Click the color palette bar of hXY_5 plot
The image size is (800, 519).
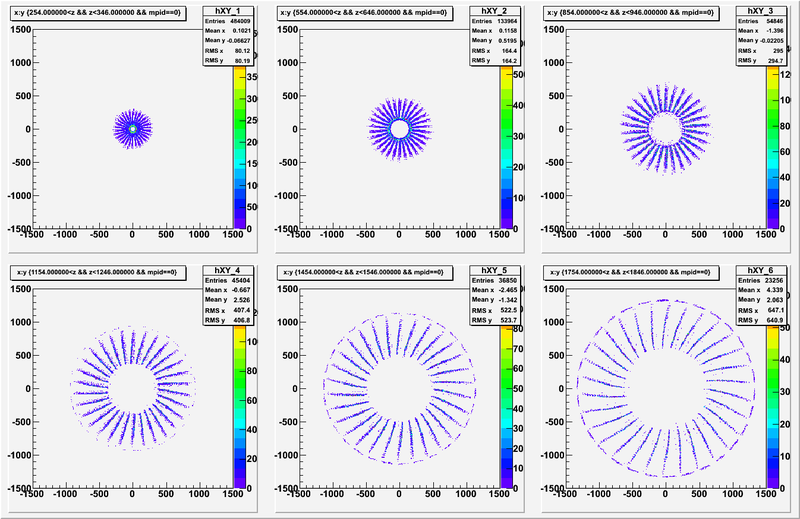[506, 407]
